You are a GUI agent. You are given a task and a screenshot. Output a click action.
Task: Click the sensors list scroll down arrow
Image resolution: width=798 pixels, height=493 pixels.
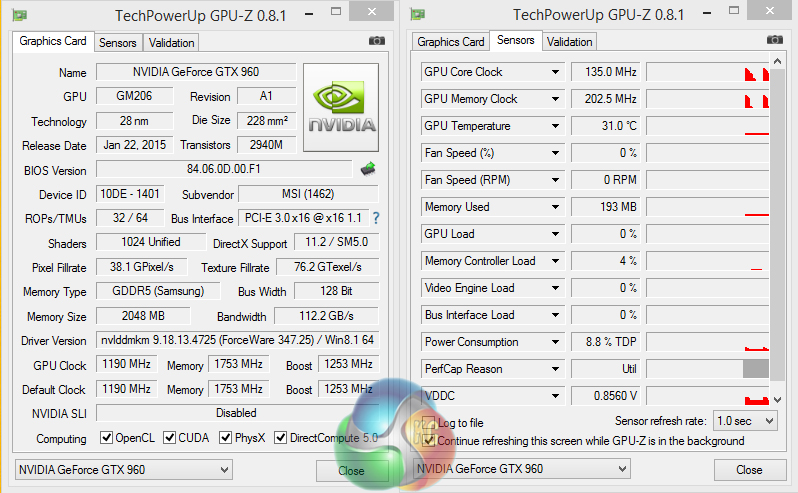(x=777, y=400)
